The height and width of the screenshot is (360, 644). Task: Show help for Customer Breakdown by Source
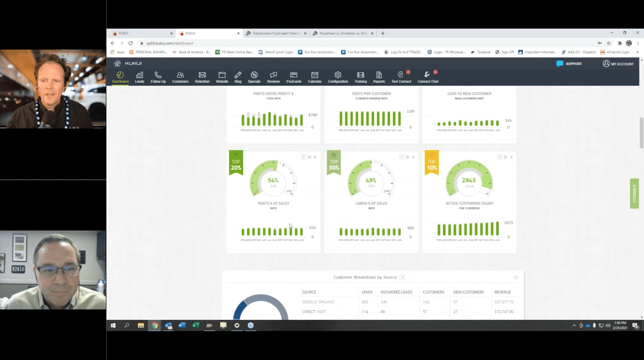[x=402, y=277]
